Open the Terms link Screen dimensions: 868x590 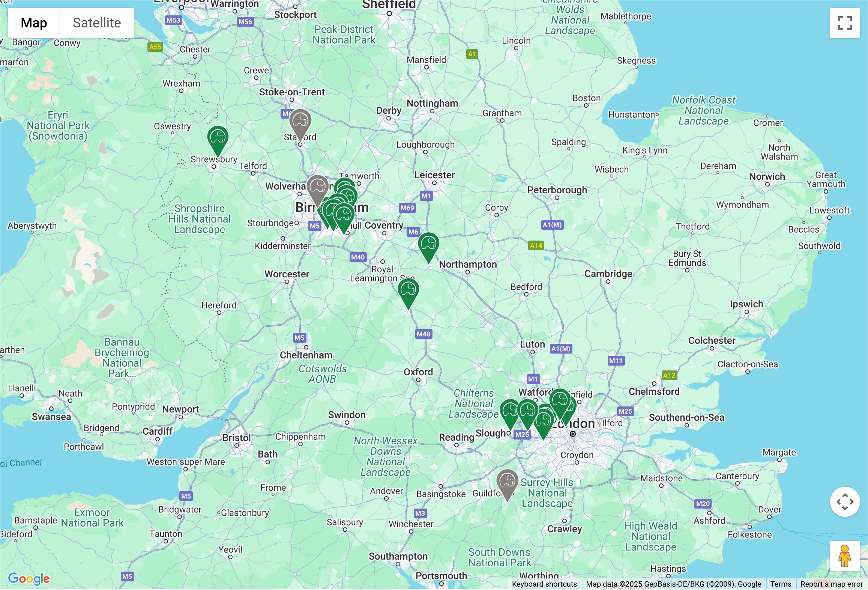(x=781, y=584)
